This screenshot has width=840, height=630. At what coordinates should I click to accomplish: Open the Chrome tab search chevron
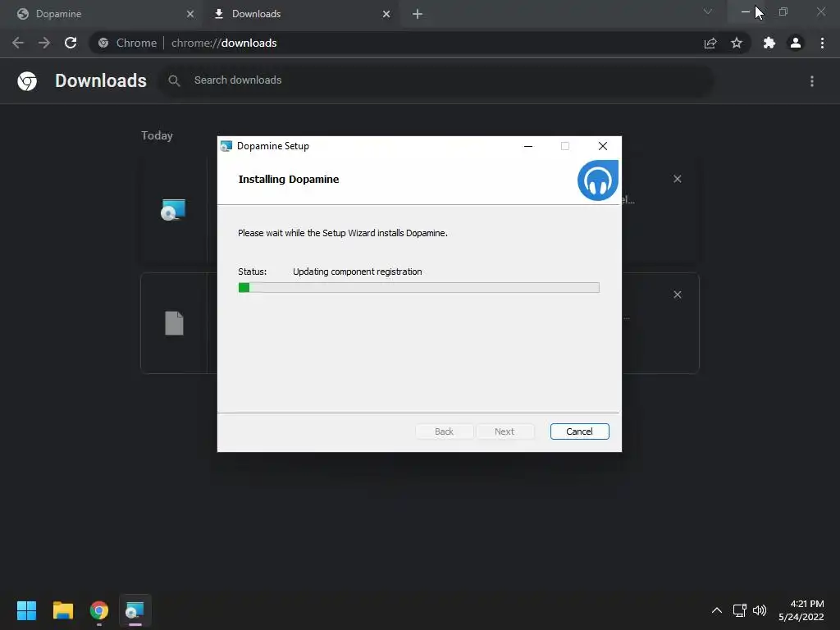(x=708, y=11)
